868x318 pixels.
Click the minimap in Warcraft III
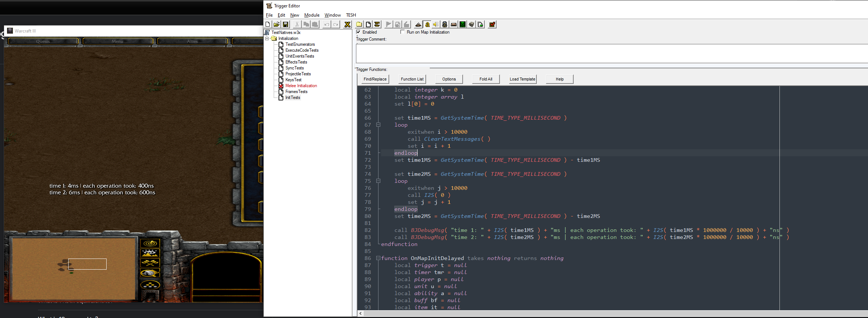pos(74,268)
